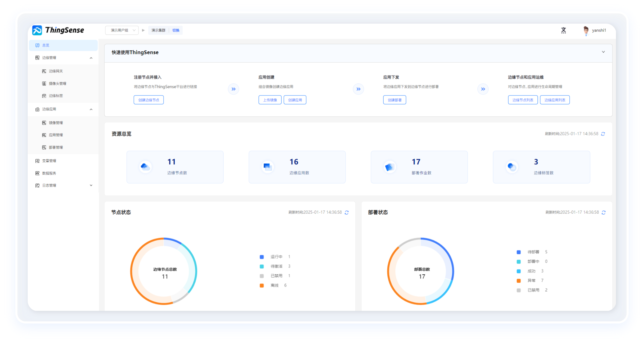Collapse the 快速使用ThingSense panel
644x343 pixels.
(x=603, y=52)
